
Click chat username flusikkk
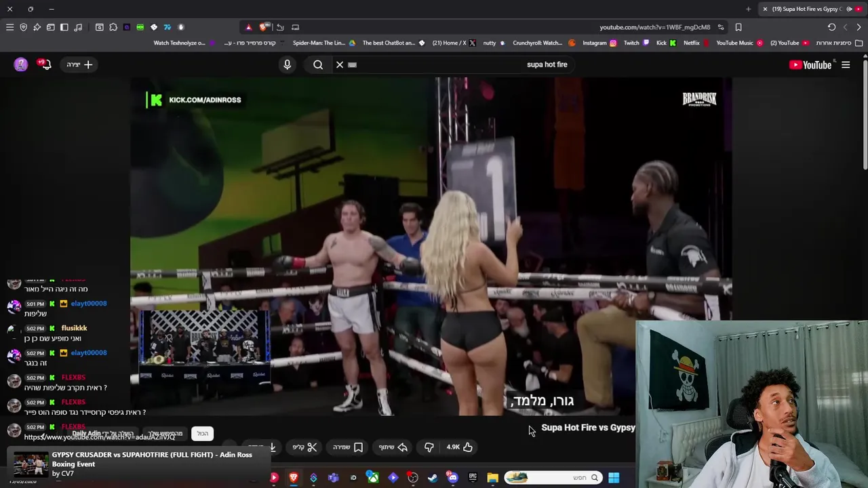point(74,328)
